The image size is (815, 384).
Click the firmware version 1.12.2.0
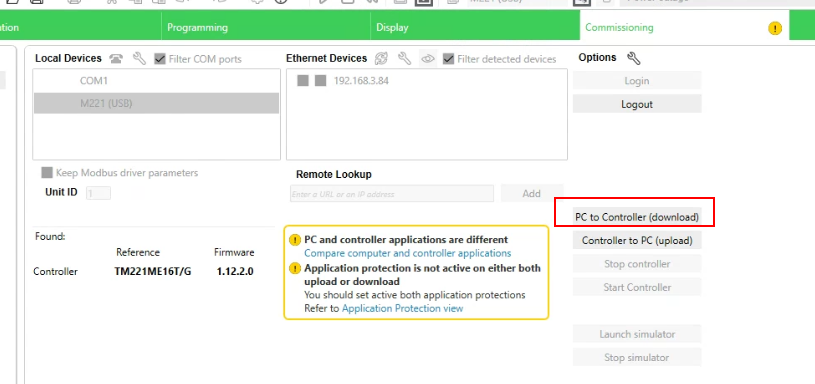point(235,271)
